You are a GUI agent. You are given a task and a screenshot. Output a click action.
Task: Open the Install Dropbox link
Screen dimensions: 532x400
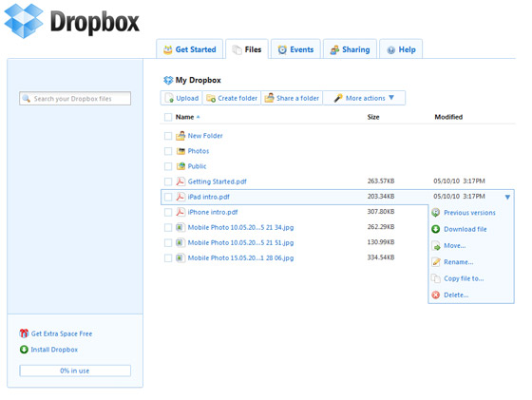point(54,350)
